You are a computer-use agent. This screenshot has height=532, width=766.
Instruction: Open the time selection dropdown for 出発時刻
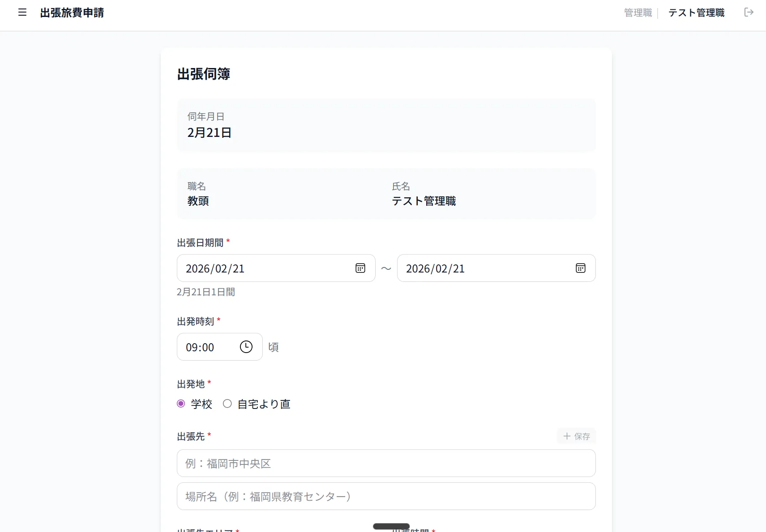pos(246,346)
